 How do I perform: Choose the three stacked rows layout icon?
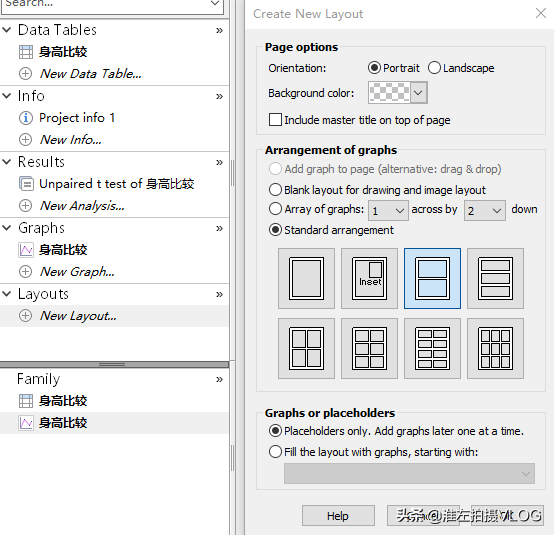495,278
